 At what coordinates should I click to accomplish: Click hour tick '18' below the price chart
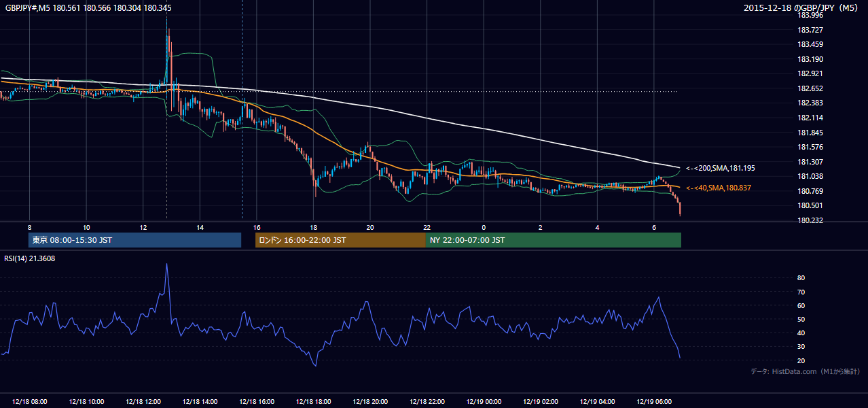tap(313, 227)
